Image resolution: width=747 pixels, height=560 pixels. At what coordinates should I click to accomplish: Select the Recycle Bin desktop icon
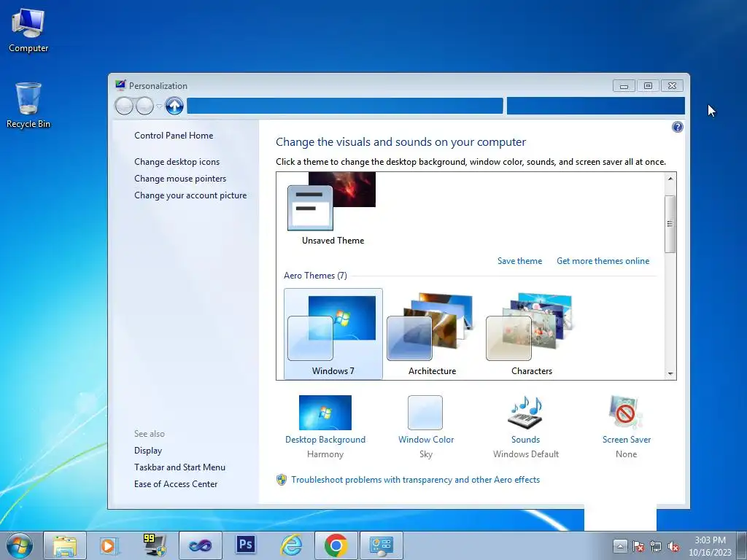[x=28, y=105]
